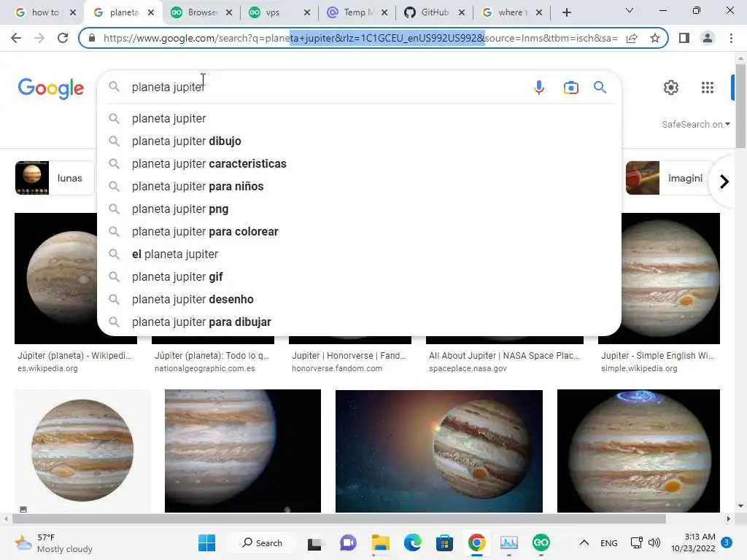
Task: Open Google quick settings gear
Action: coord(671,87)
